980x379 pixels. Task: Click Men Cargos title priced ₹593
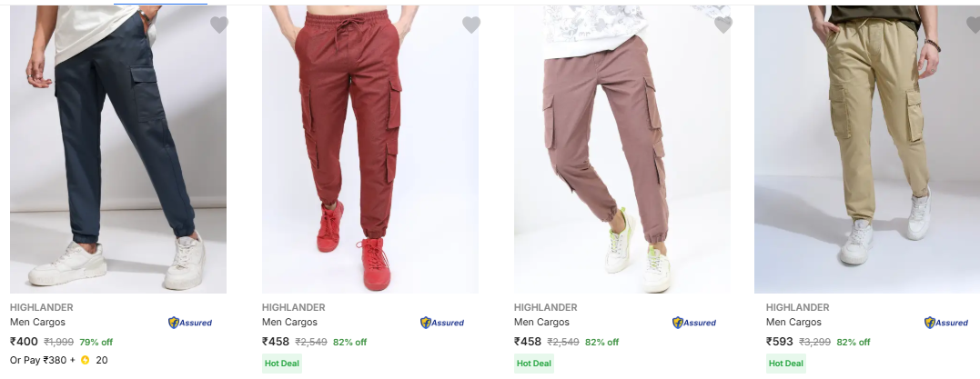[793, 322]
